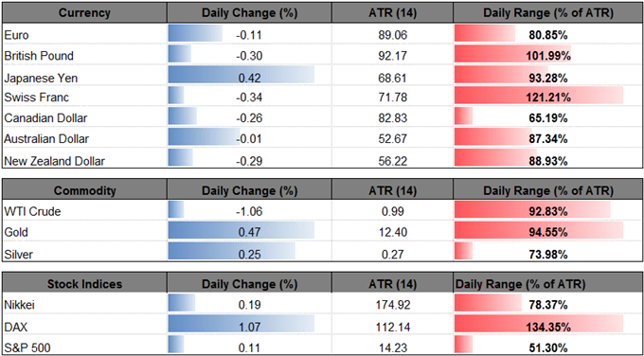644x356 pixels.
Task: Click the Gold 0.47 data bar
Action: [x=241, y=232]
